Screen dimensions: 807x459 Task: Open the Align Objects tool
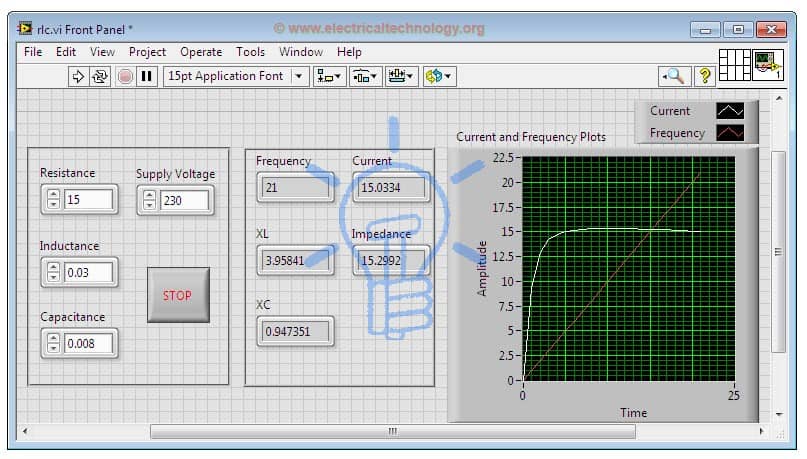coord(329,77)
